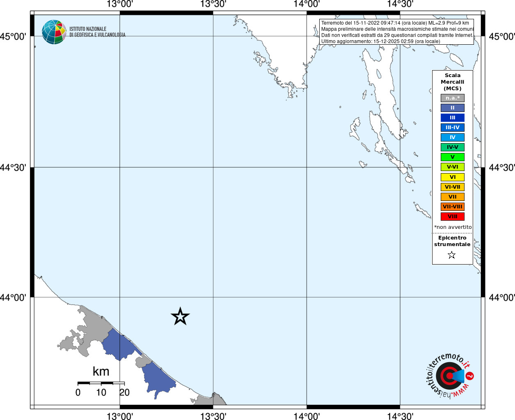Click the 'Epicentro strumentale' label
Viewport: 515px width, 420px height.
point(452,241)
